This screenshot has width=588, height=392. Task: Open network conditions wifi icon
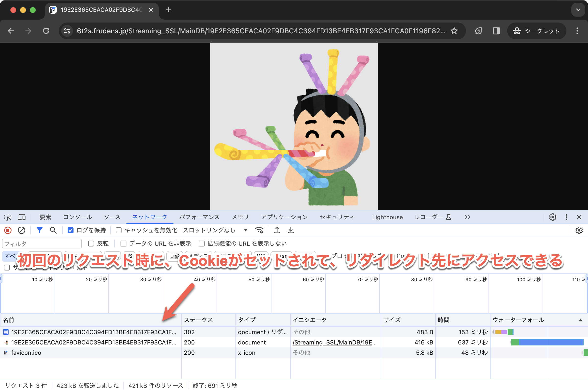[259, 230]
